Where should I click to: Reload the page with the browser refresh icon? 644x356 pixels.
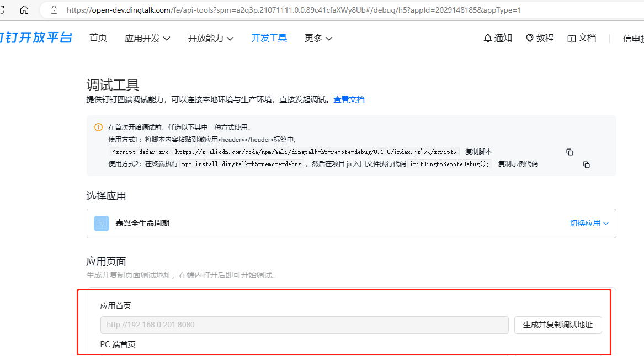pos(2,10)
